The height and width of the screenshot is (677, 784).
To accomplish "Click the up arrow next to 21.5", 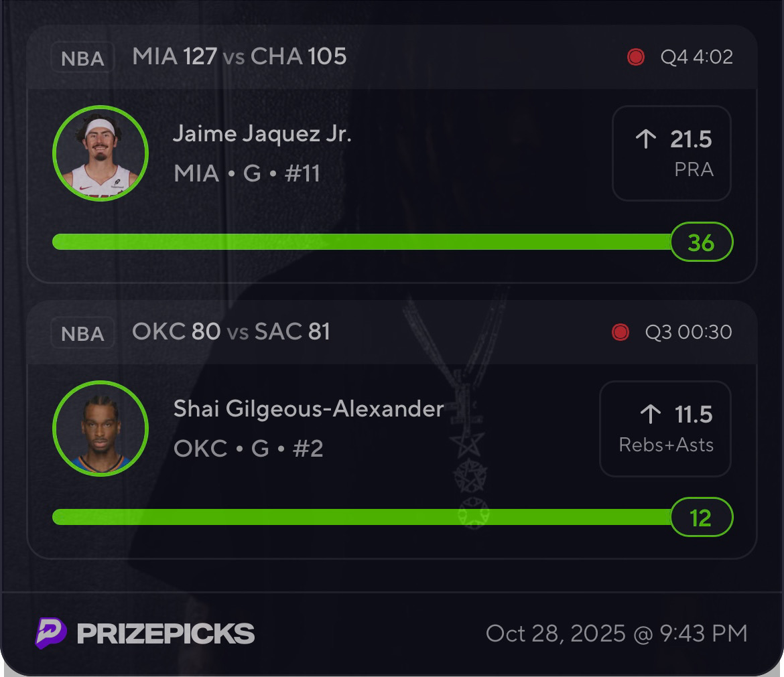I will 645,139.
